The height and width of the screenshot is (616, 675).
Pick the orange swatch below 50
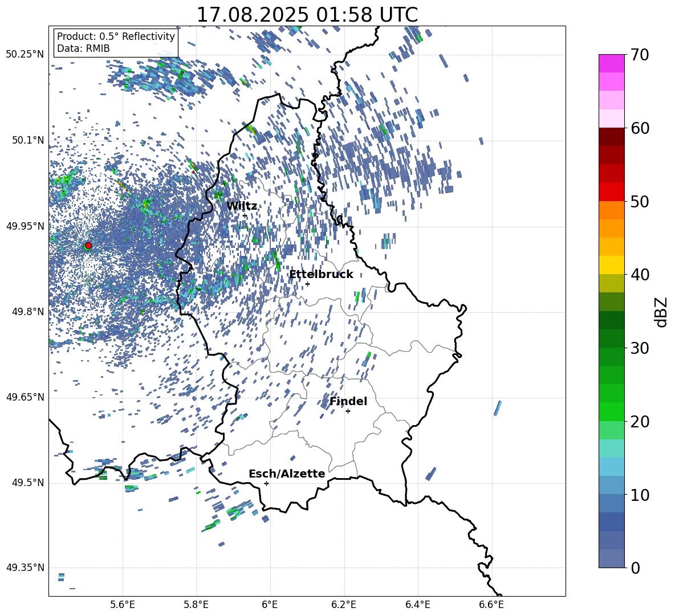611,210
